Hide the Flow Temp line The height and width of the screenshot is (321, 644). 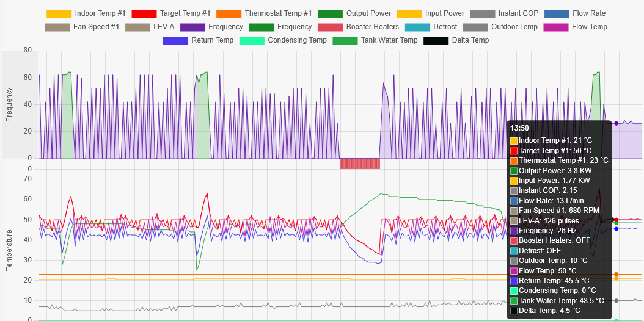[589, 27]
